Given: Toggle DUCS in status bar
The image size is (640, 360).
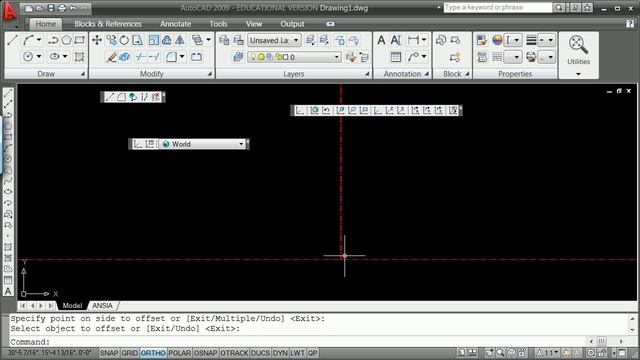Looking at the screenshot, I should (260, 353).
